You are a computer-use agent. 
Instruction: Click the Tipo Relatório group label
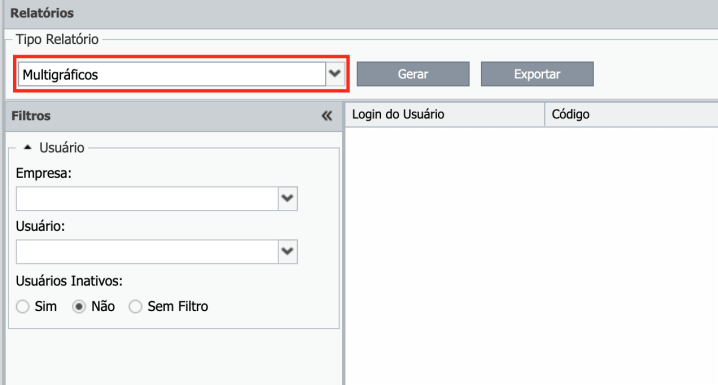57,39
